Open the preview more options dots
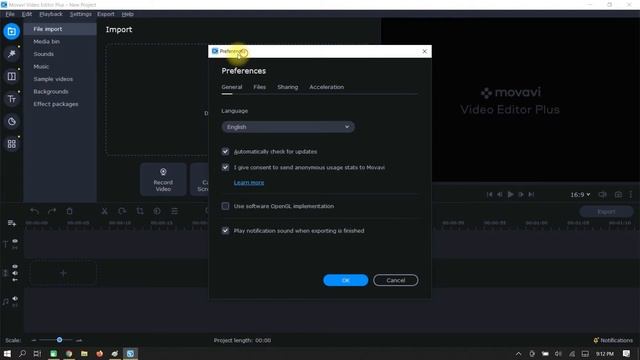This screenshot has height=360, width=640. tap(631, 195)
